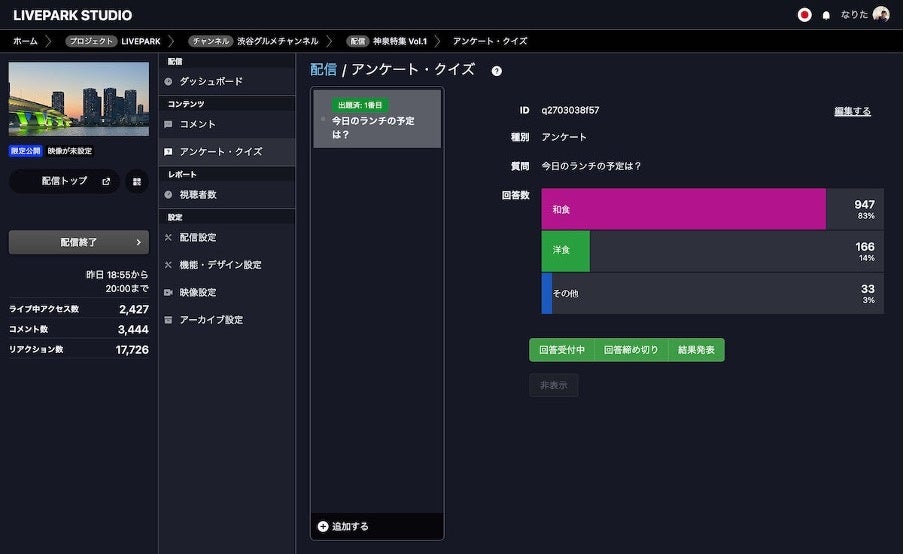This screenshot has height=554, width=904.
Task: Click the 編集する link
Action: (x=852, y=111)
